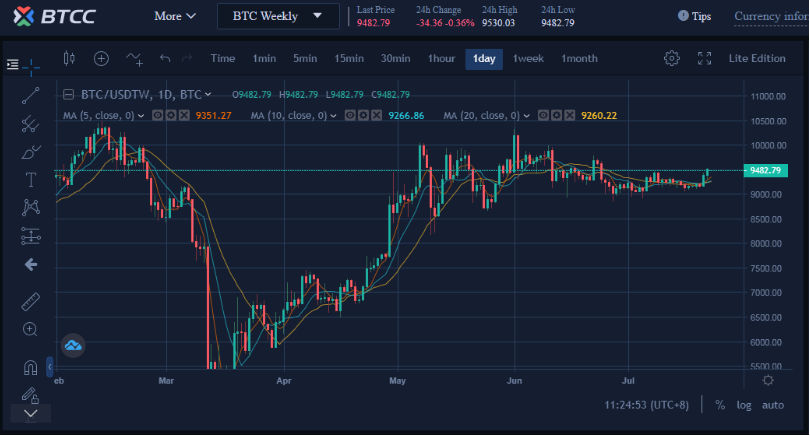The image size is (810, 436).
Task: Select the 1day interval
Action: 484,59
